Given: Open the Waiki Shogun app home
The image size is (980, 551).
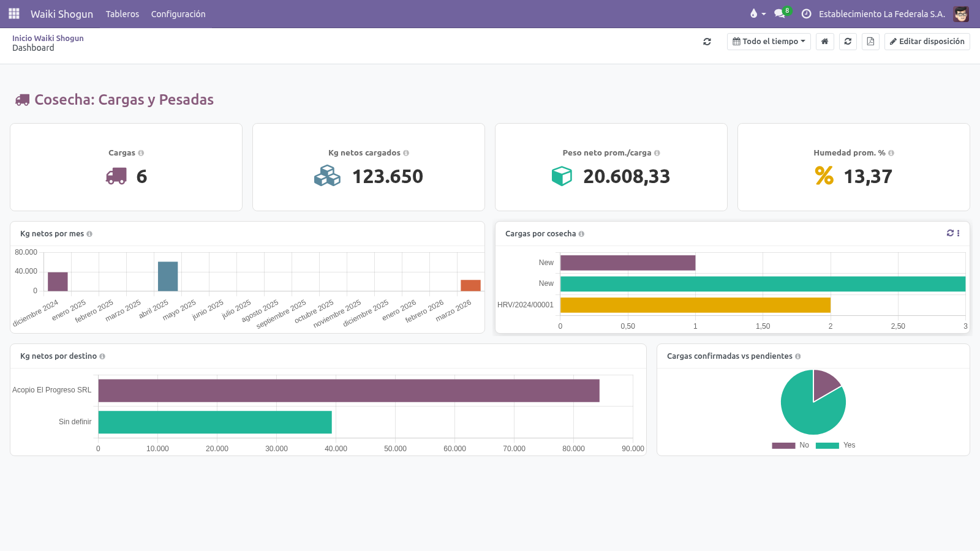Looking at the screenshot, I should coord(62,13).
